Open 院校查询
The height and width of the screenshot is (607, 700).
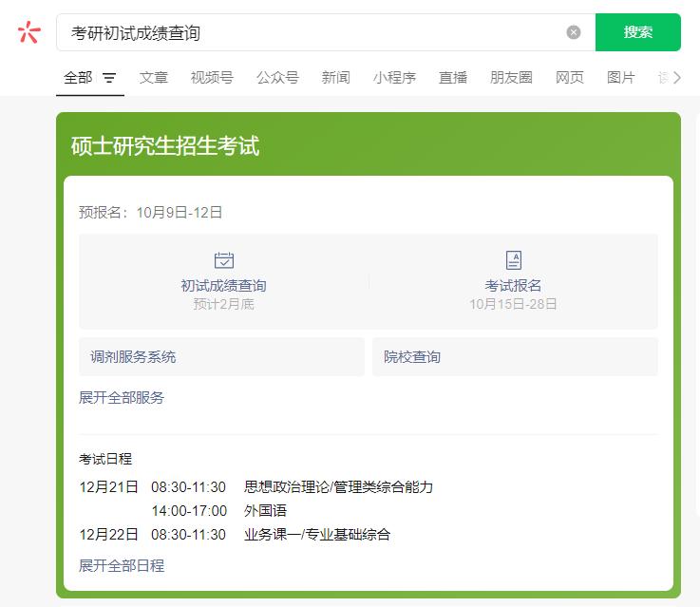[514, 357]
